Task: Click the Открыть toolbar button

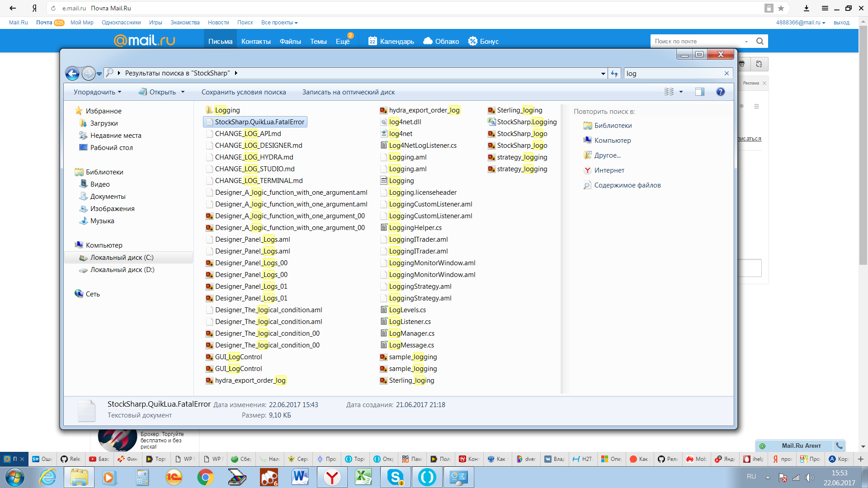Action: coord(157,92)
